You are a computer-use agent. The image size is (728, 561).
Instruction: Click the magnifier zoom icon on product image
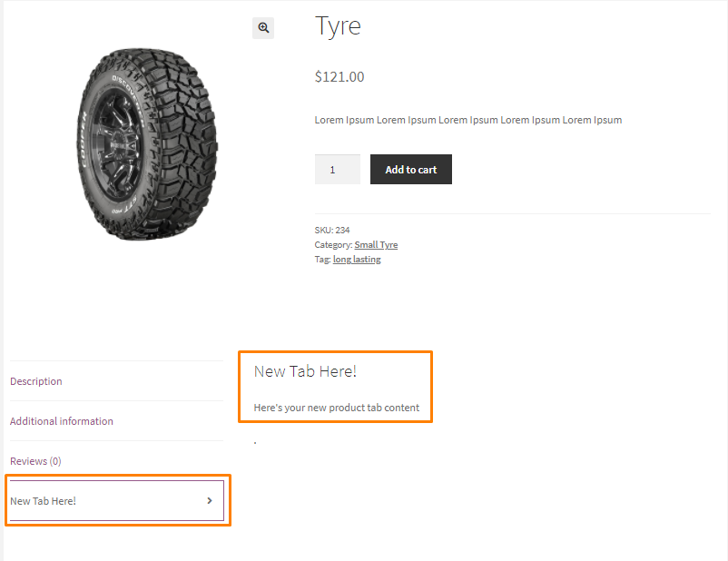coord(263,28)
